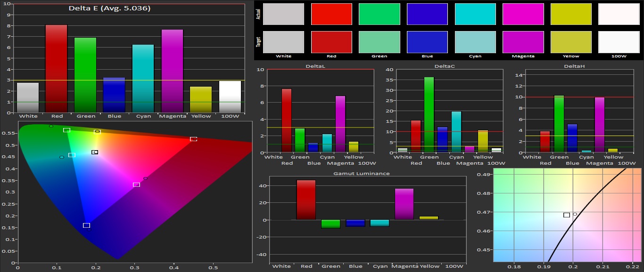
Task: Click the white point square in zoomed chart
Action: pyautogui.click(x=566, y=215)
